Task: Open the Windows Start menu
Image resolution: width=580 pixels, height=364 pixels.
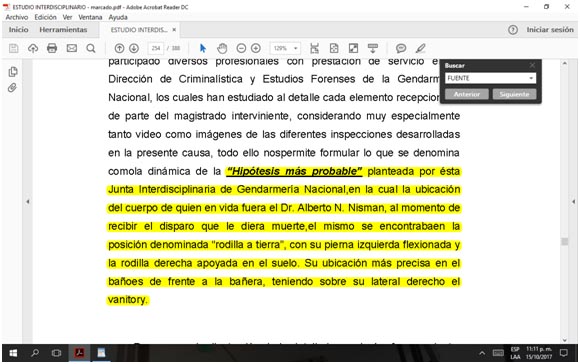Action: 13,353
